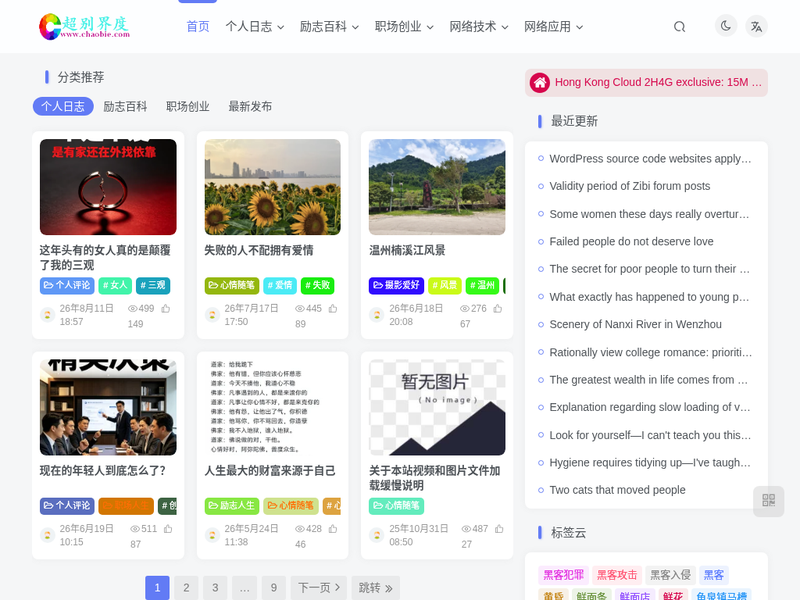Go to page 9
Image resolution: width=800 pixels, height=600 pixels.
tap(273, 588)
